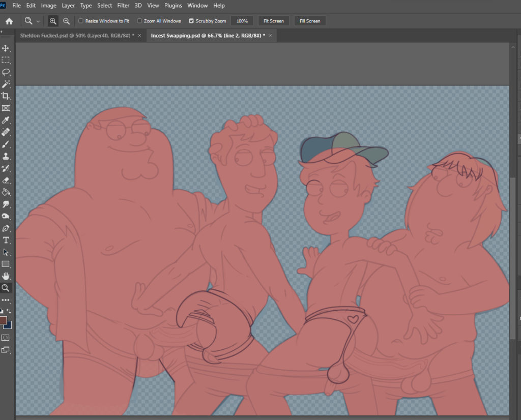The height and width of the screenshot is (420, 521).
Task: Select the Eraser tool
Action: pyautogui.click(x=6, y=181)
